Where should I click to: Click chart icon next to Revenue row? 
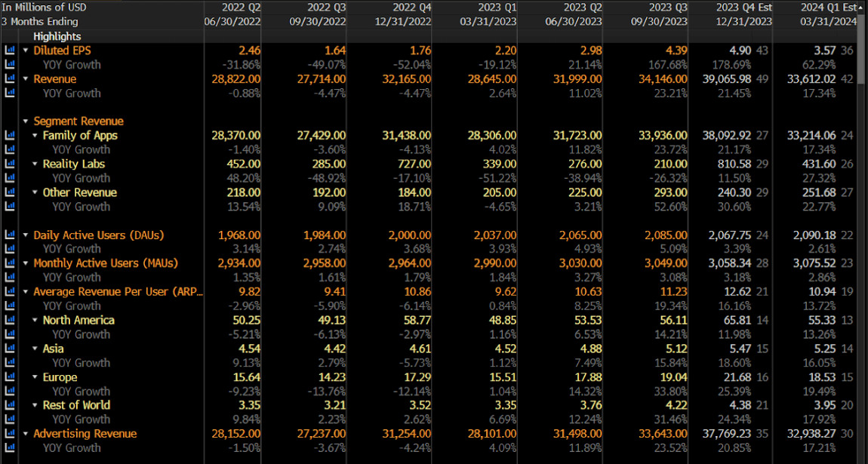click(10, 79)
